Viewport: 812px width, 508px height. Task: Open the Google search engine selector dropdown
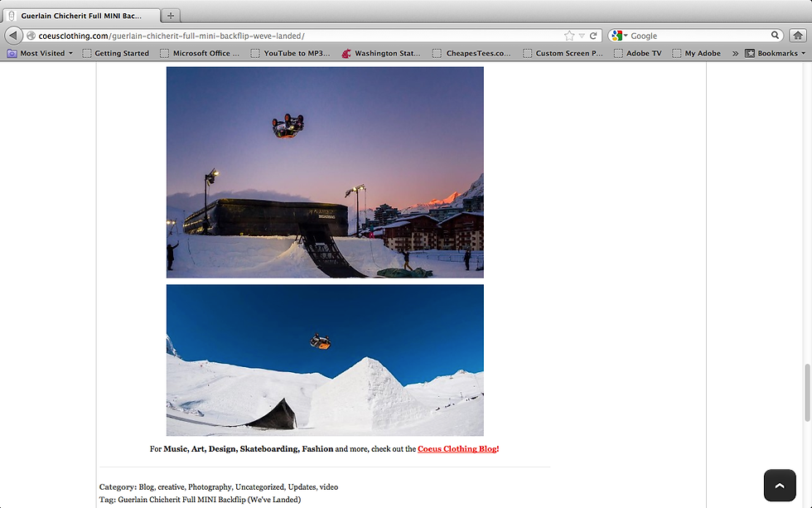[620, 36]
